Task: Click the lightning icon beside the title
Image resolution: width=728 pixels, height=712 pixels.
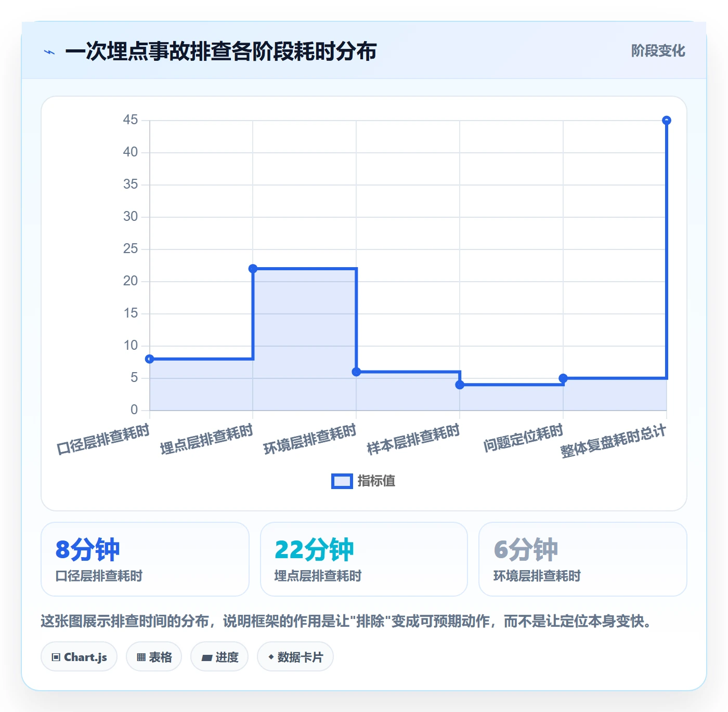Action: point(49,52)
